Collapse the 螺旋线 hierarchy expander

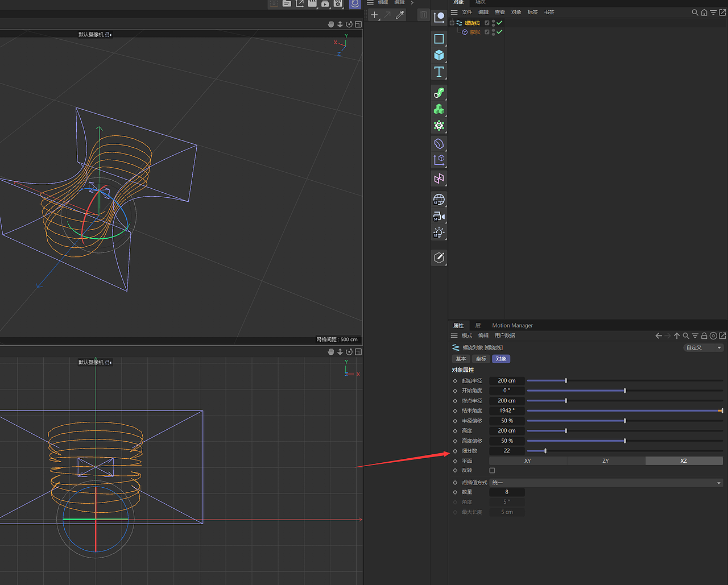[x=452, y=22]
